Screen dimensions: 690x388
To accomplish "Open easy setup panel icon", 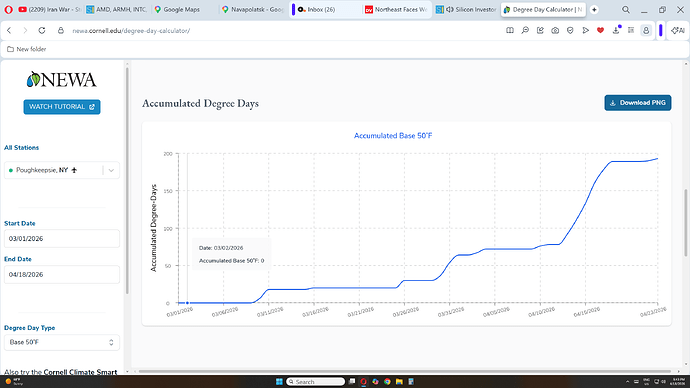I will [x=631, y=30].
